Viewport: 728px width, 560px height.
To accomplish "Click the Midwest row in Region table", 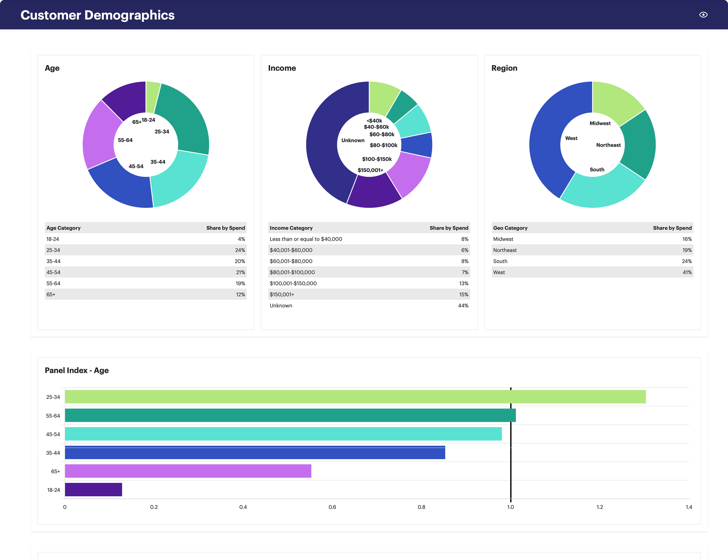I will coord(592,239).
